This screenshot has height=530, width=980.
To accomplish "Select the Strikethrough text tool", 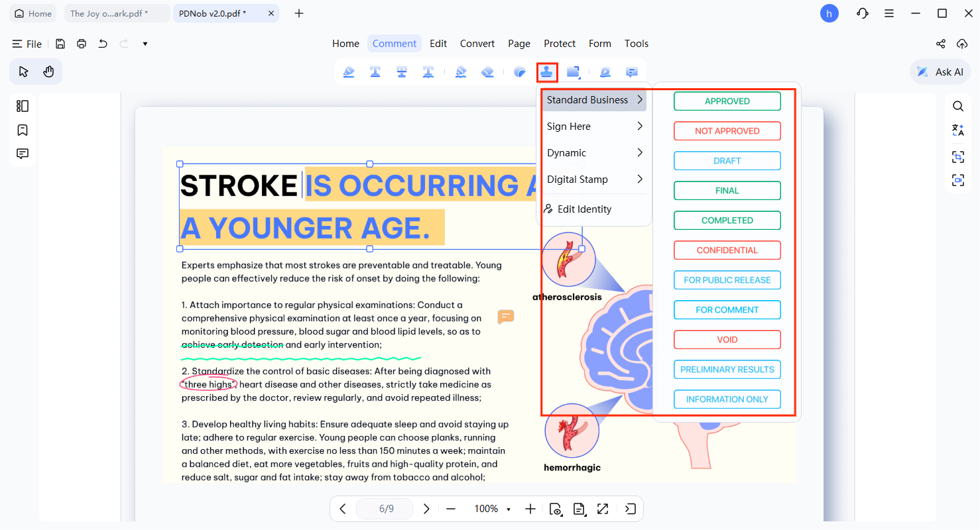I will pyautogui.click(x=402, y=72).
